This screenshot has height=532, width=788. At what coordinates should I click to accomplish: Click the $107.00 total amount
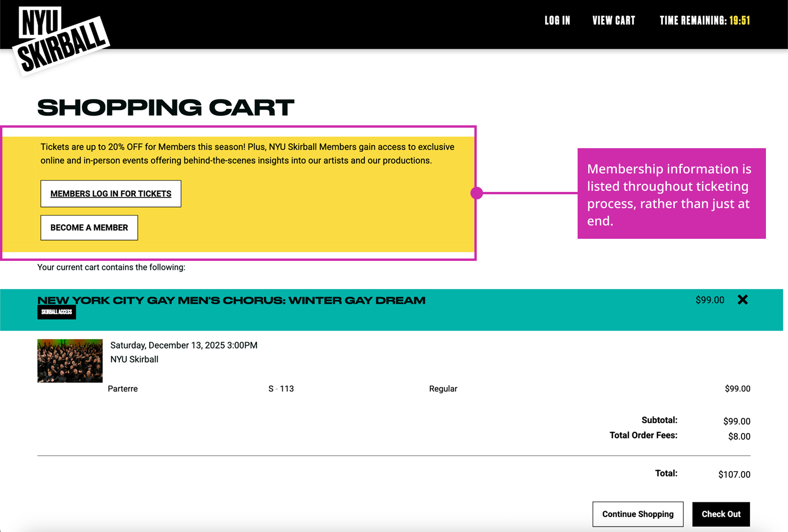point(734,474)
